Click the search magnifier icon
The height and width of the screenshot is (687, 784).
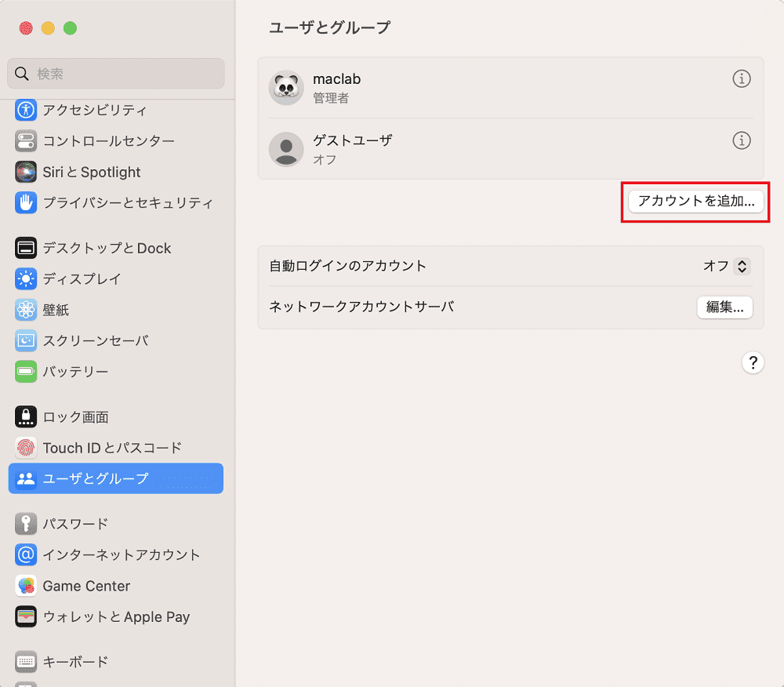click(21, 74)
